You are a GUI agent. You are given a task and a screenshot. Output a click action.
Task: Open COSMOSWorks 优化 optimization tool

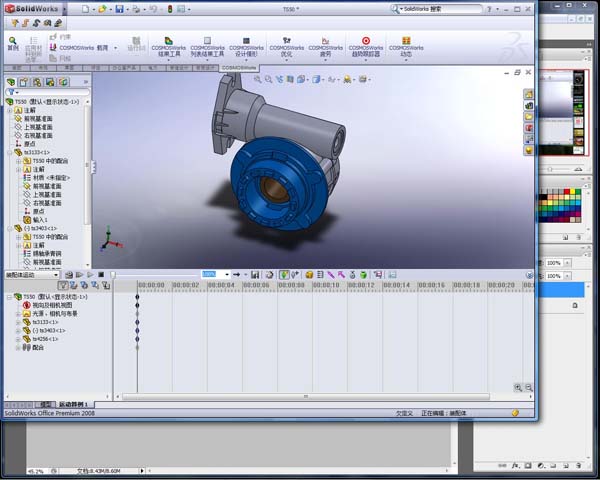[x=287, y=47]
